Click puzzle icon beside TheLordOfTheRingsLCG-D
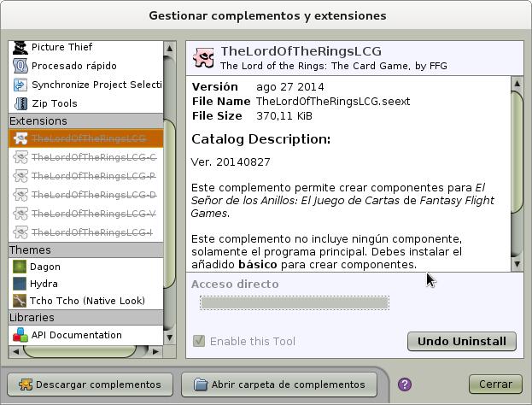The height and width of the screenshot is (405, 532). coord(20,195)
